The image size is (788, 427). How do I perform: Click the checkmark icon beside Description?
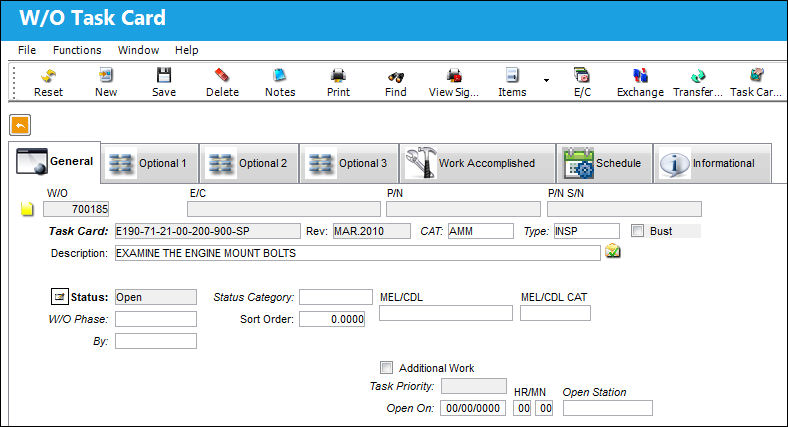click(613, 251)
